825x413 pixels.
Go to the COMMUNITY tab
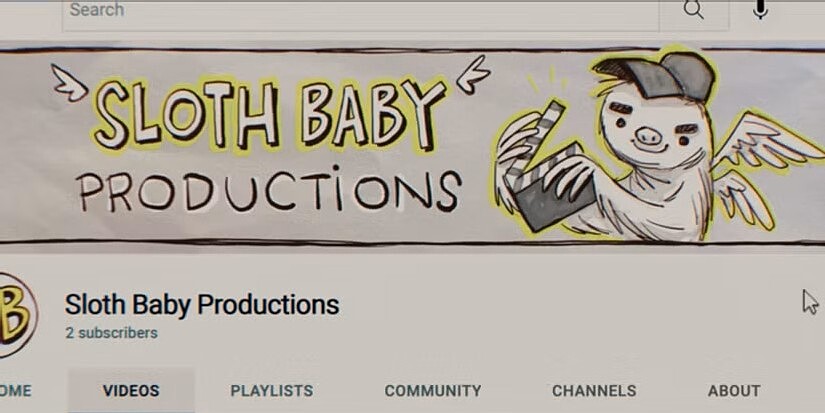[432, 391]
